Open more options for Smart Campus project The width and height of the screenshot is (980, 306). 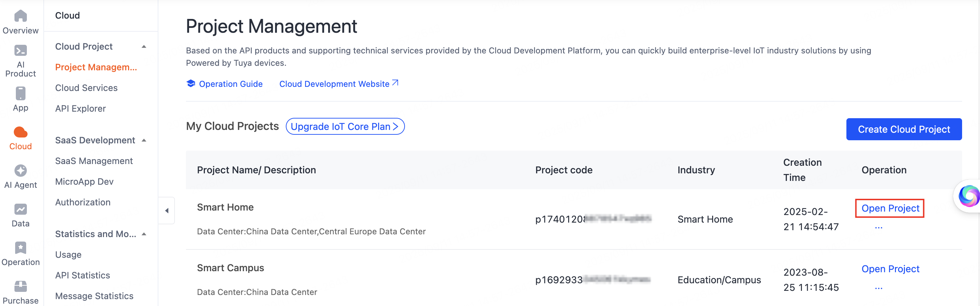click(x=878, y=288)
